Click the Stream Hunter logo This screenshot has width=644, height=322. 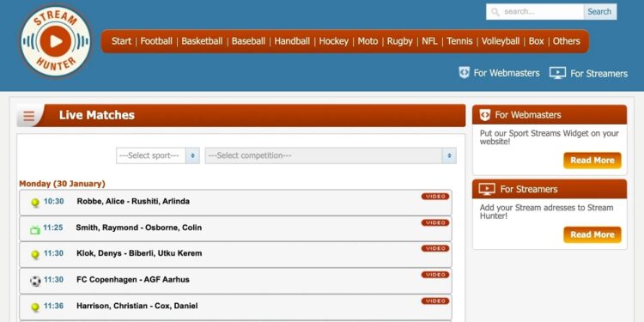[56, 41]
